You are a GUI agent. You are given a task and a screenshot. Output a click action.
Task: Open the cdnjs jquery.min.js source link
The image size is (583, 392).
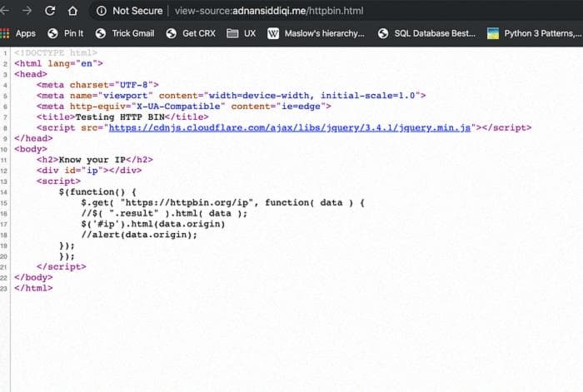[290, 128]
